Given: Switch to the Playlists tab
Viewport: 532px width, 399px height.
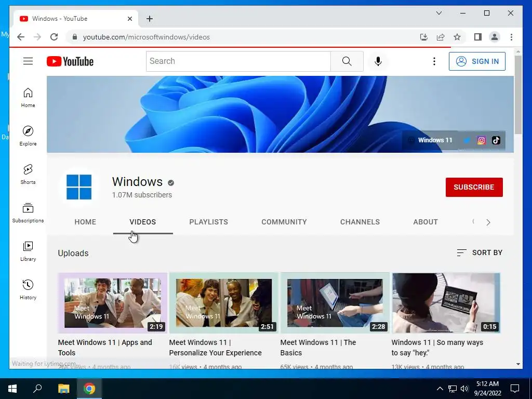Looking at the screenshot, I should (x=209, y=222).
